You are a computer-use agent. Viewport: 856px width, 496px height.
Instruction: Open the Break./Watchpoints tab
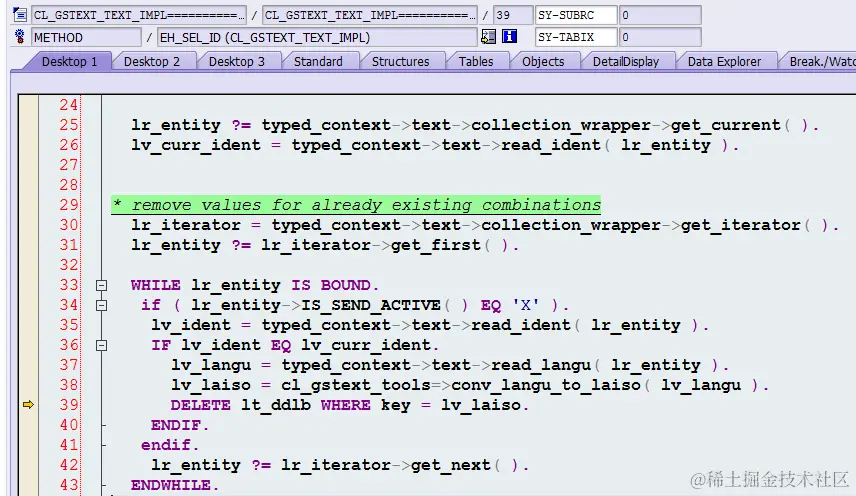click(x=822, y=61)
